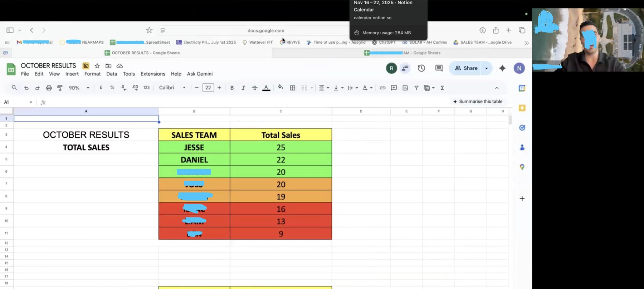
Task: Switch to OCTOBER RESULTS browser tab
Action: (x=142, y=53)
